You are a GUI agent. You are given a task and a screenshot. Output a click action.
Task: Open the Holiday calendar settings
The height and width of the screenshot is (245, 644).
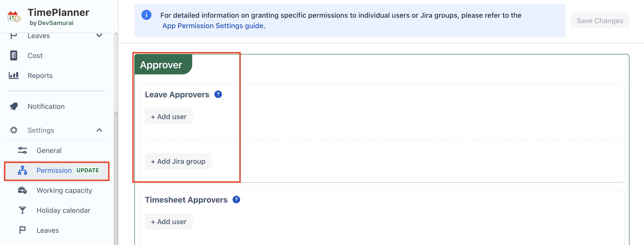[63, 210]
